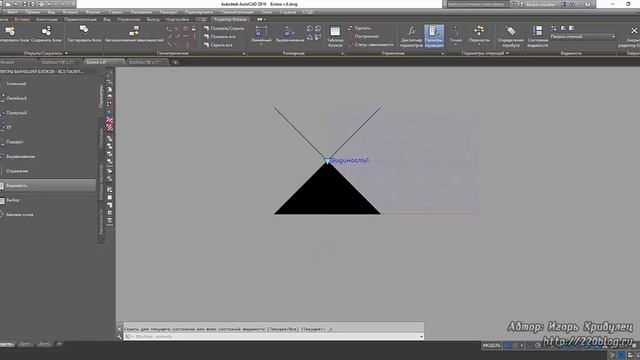Click the title bar search field
The width and height of the screenshot is (640, 360).
click(478, 4)
